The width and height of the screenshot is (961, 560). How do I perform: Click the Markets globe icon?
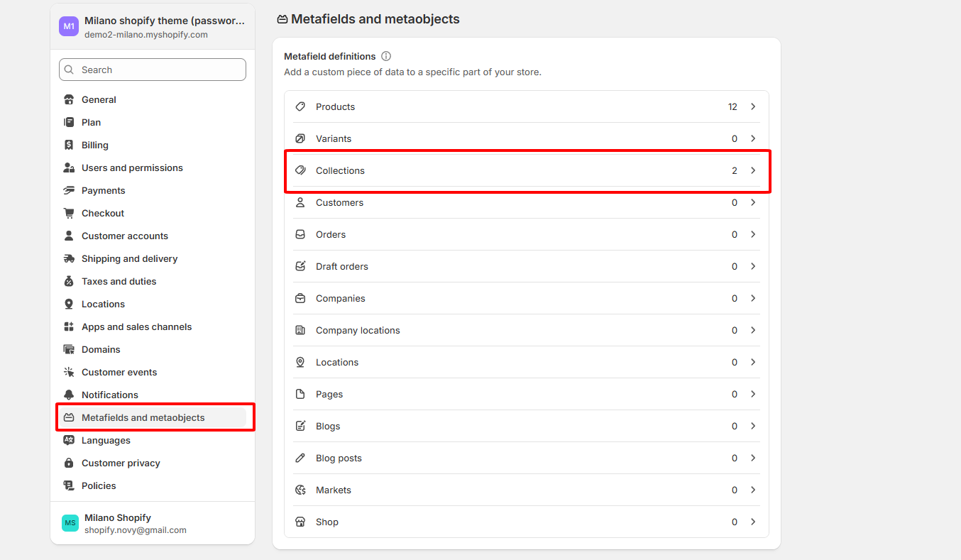[x=300, y=490]
